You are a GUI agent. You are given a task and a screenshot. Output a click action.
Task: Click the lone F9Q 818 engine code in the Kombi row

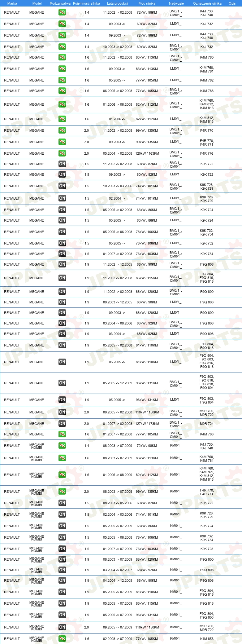(207, 603)
